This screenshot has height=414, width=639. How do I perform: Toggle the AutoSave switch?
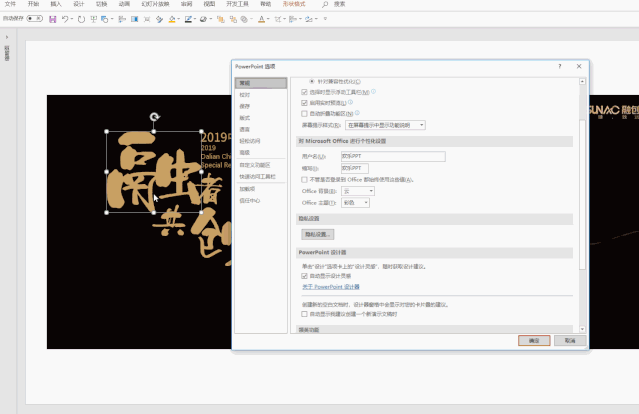[x=35, y=18]
